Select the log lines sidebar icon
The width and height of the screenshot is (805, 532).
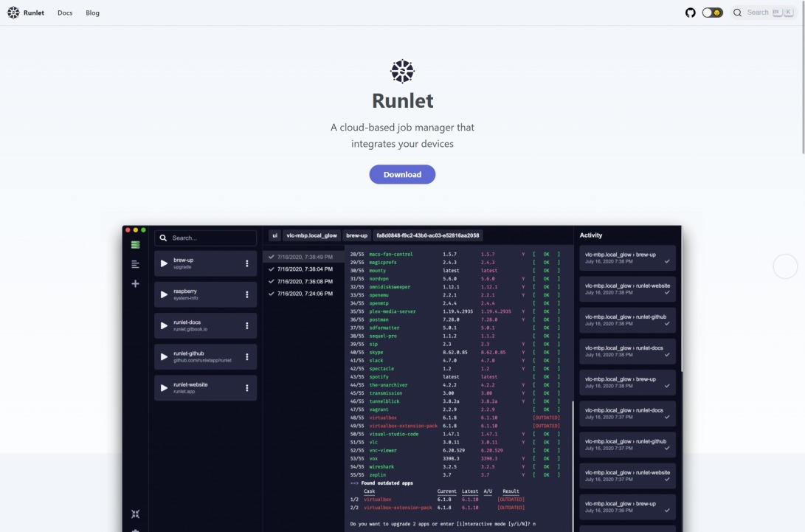pos(135,264)
